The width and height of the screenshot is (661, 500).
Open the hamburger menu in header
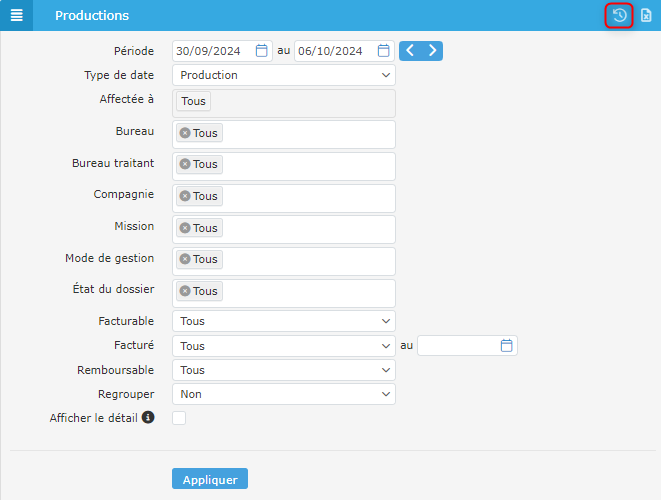coord(16,16)
